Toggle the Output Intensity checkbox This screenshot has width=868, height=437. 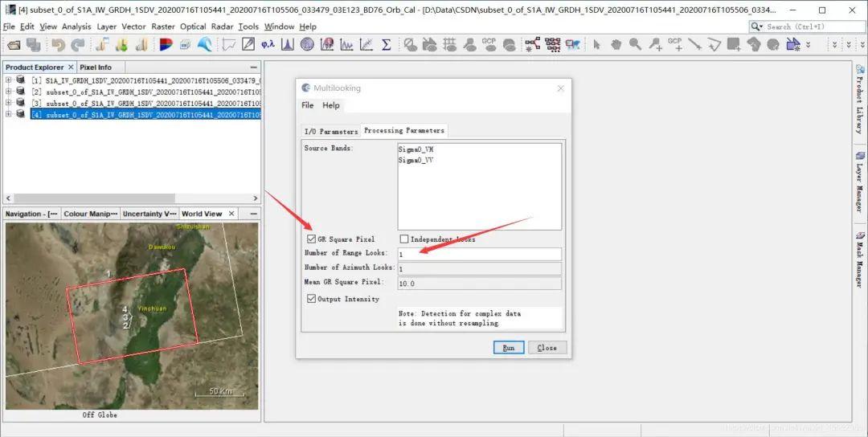coord(311,299)
